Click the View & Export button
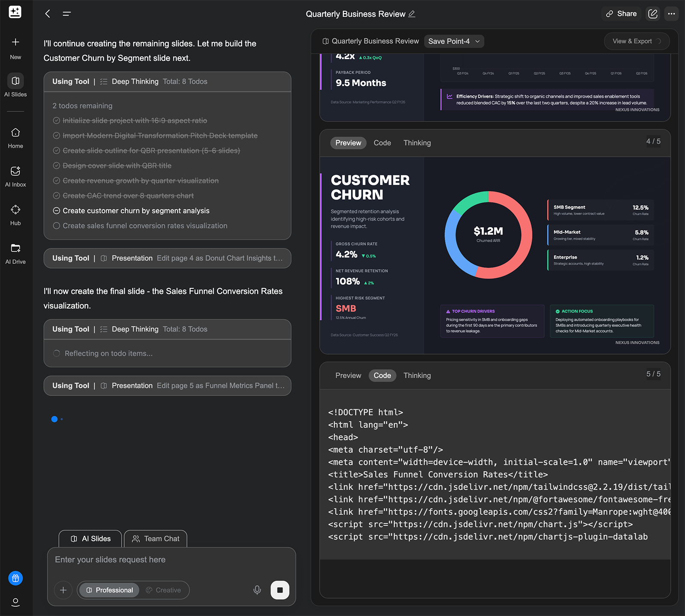The width and height of the screenshot is (685, 616). (x=636, y=41)
